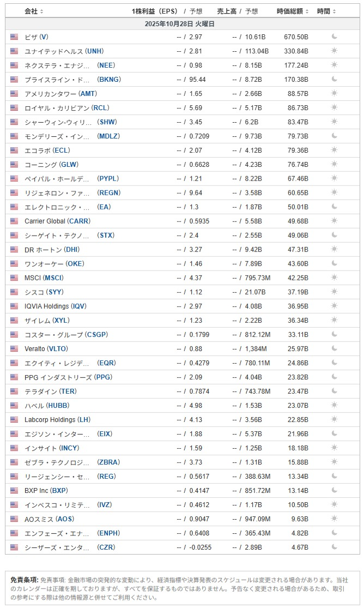364x608 pixels.
Task: Click the time icon in the PYPL row
Action: point(335,179)
